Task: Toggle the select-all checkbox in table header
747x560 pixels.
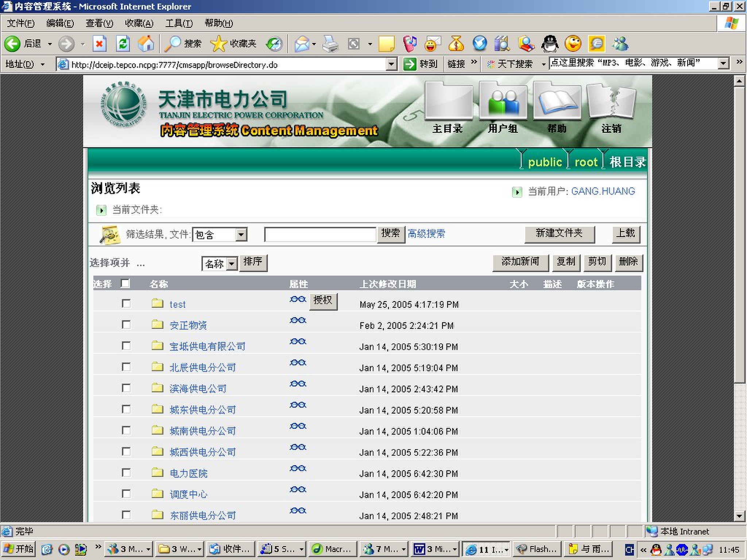Action: point(125,283)
